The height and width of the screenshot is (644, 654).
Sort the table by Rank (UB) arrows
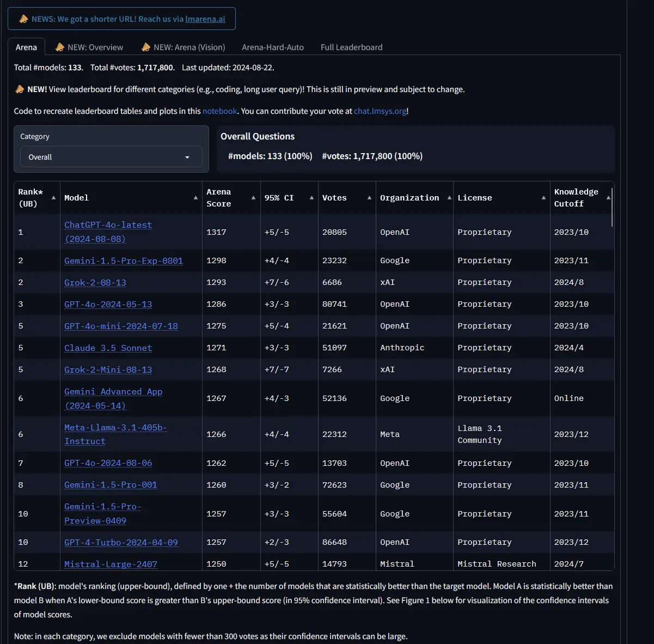point(53,198)
